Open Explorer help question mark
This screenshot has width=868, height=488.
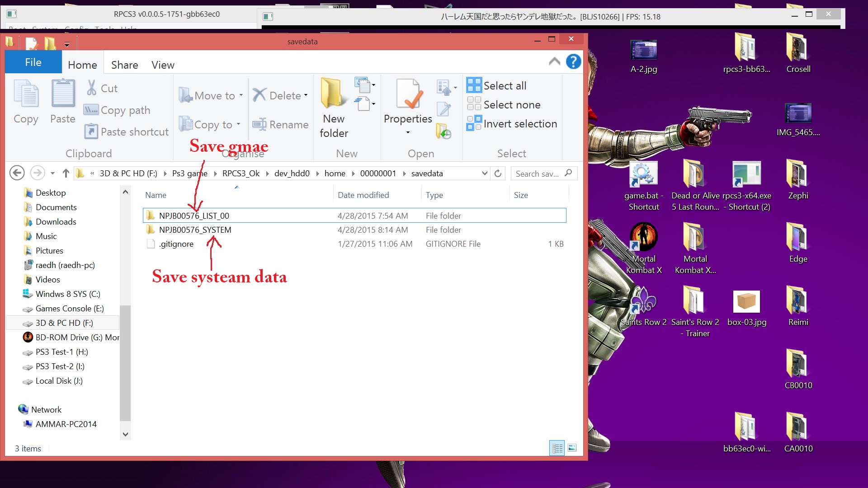click(573, 61)
